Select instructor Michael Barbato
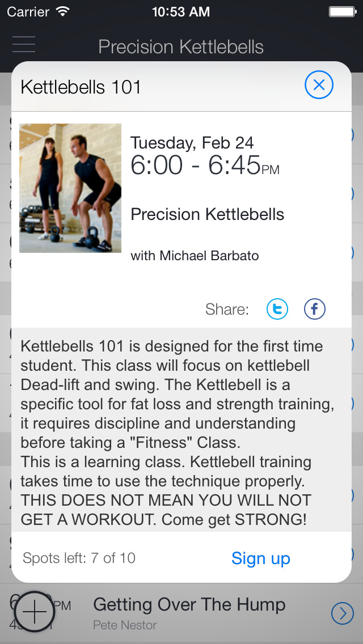The image size is (363, 644). pos(195,256)
